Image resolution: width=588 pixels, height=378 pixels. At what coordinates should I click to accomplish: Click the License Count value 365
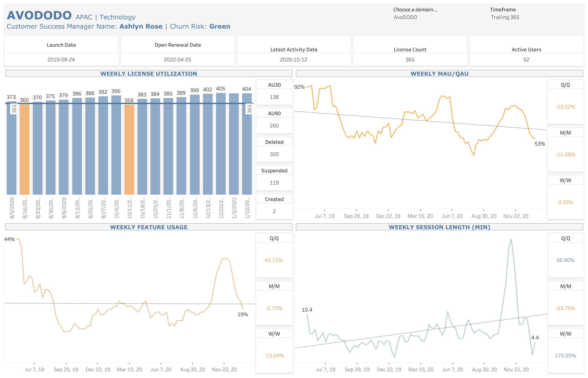pos(410,60)
